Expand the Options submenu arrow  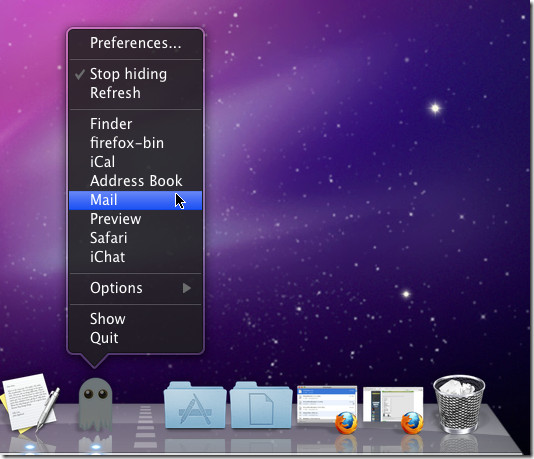(187, 288)
